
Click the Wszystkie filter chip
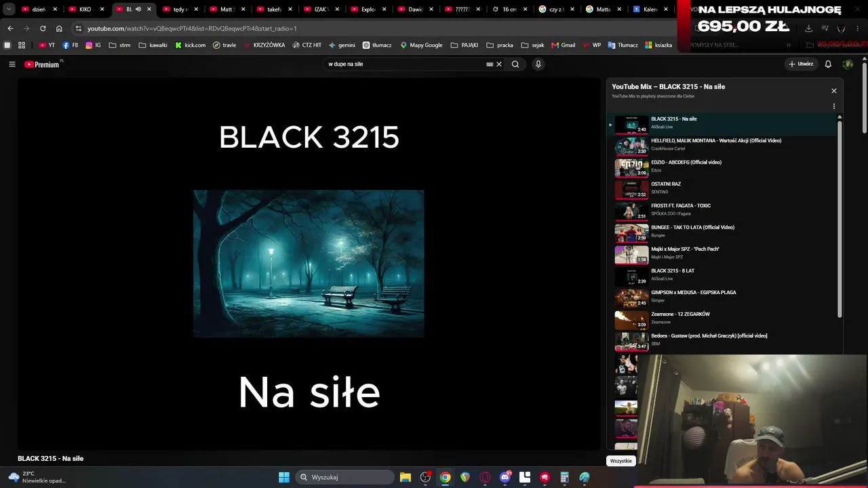pos(620,461)
